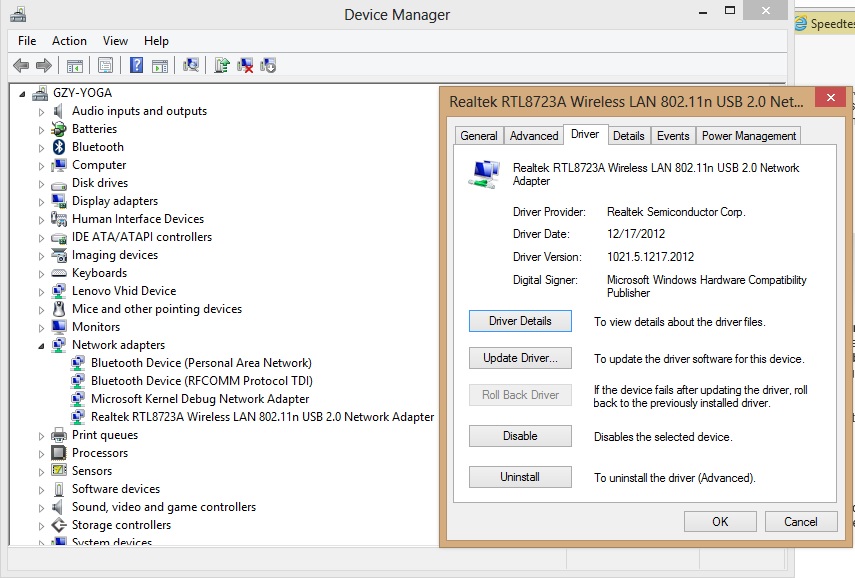This screenshot has height=578, width=855.
Task: Switch to the Advanced tab
Action: coord(534,136)
